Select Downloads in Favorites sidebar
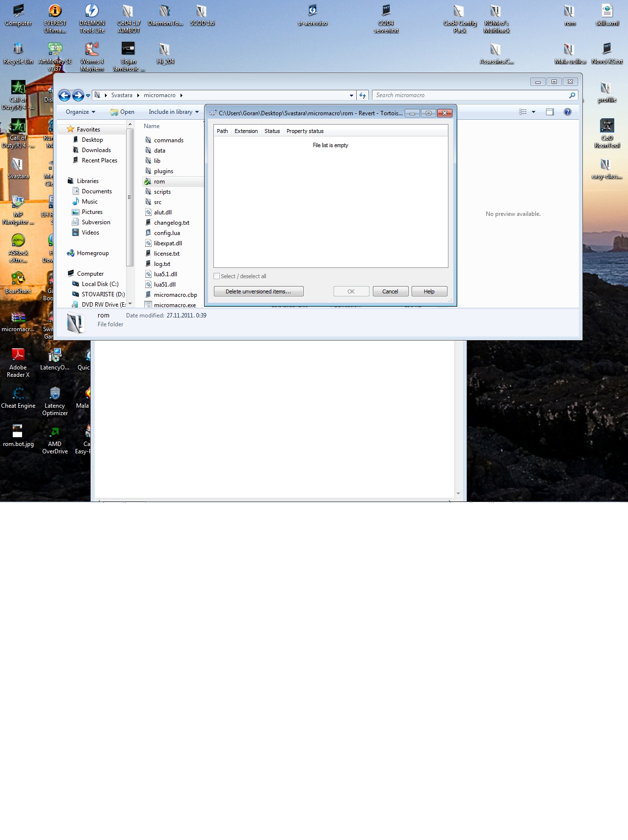This screenshot has width=628, height=840. (96, 150)
